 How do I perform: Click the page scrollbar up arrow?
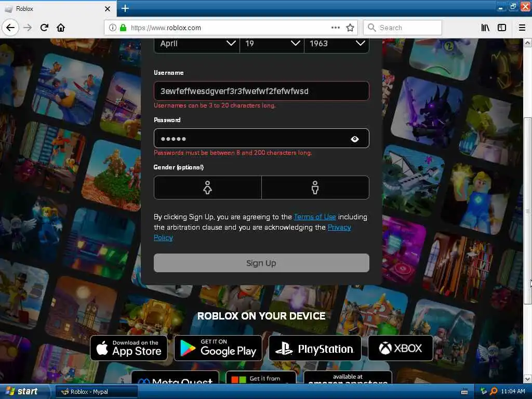click(528, 43)
